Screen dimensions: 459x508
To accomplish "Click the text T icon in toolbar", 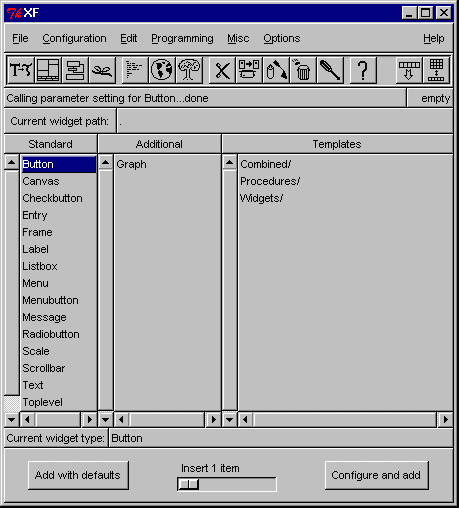I will (21, 70).
